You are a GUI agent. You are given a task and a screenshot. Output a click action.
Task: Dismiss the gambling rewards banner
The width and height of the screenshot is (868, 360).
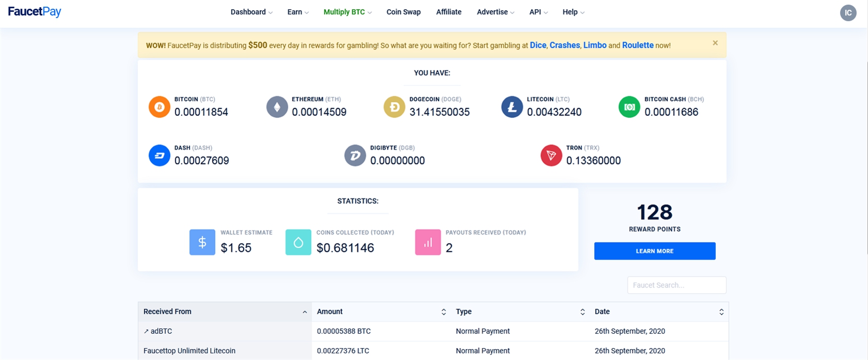[x=715, y=43]
